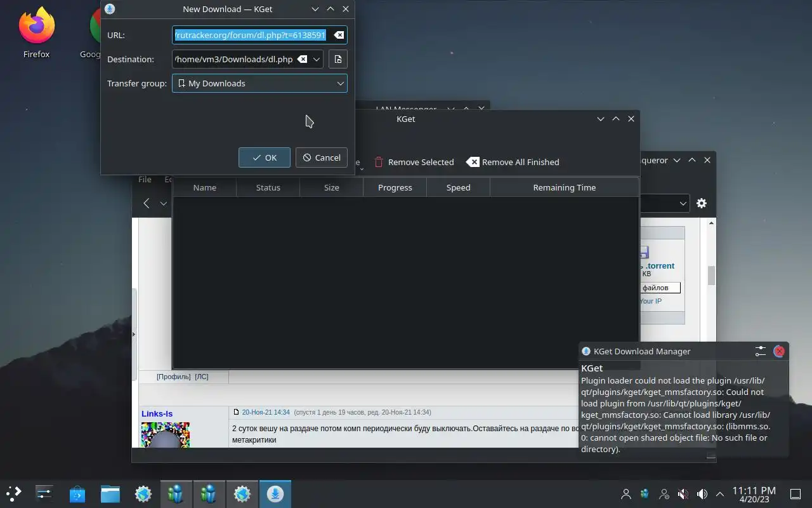Configure KGet notification settings icon
Viewport: 812px width, 508px height.
click(761, 351)
